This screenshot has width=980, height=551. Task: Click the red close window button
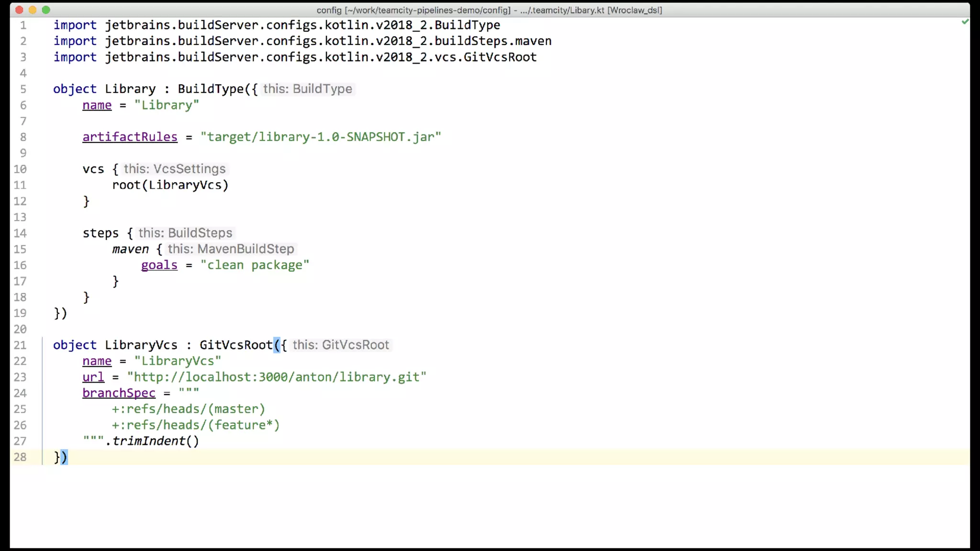[19, 10]
